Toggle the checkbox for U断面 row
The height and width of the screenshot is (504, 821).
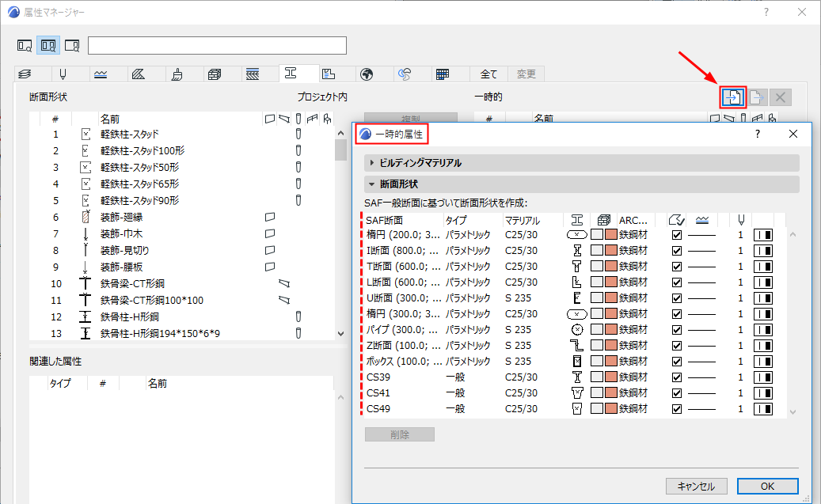pos(676,298)
